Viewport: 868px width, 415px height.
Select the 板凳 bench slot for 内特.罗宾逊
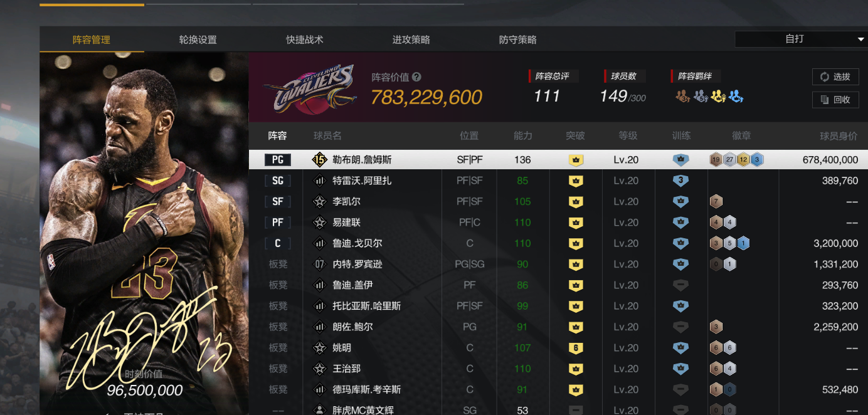[278, 265]
